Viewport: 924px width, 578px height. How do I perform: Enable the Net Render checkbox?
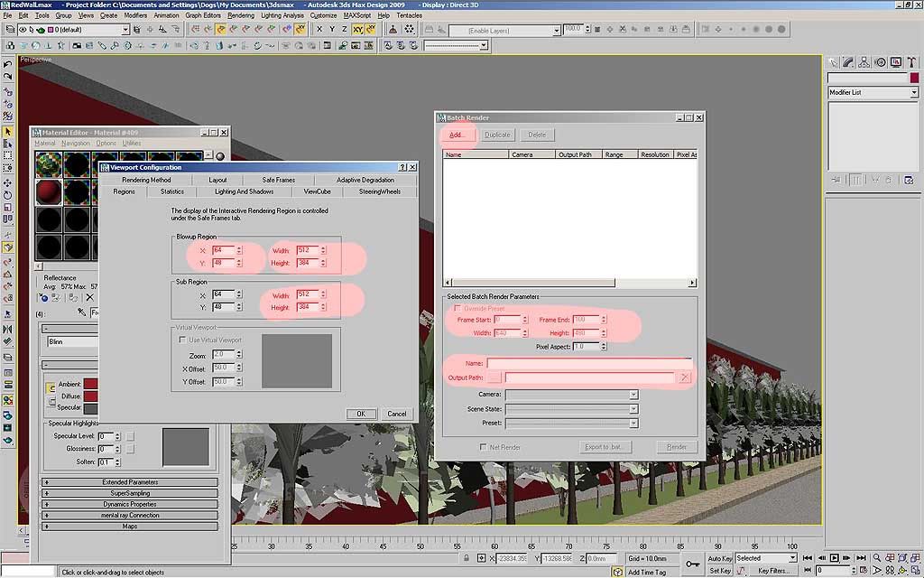pos(484,447)
